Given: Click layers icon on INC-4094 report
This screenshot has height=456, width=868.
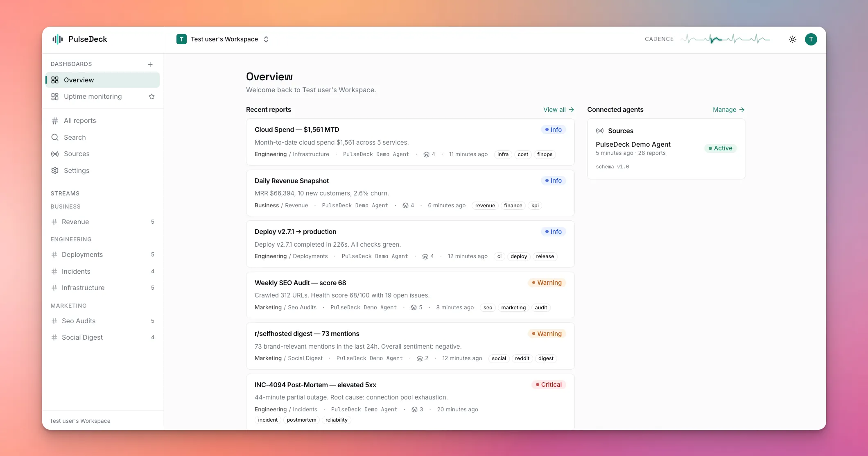Looking at the screenshot, I should coord(414,410).
